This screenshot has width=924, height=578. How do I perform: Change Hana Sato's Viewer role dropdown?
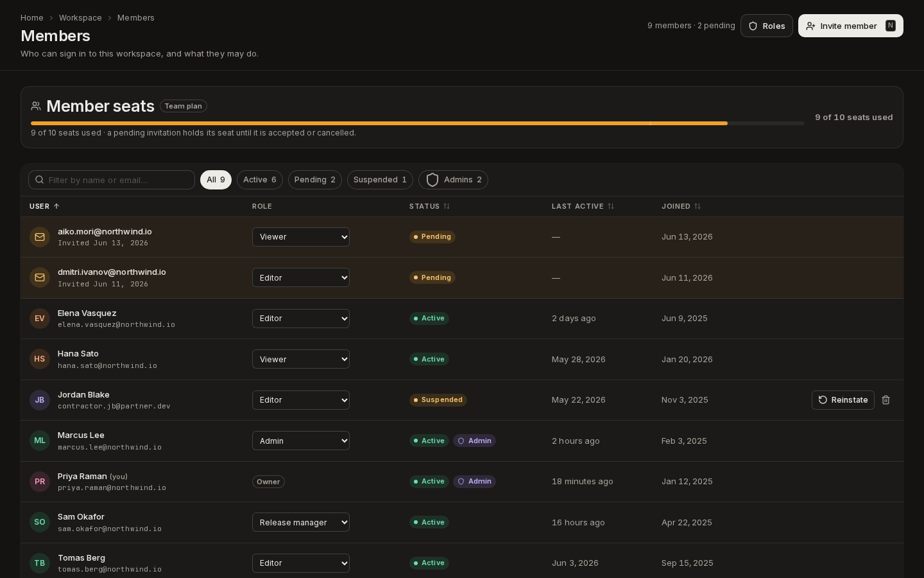click(301, 359)
